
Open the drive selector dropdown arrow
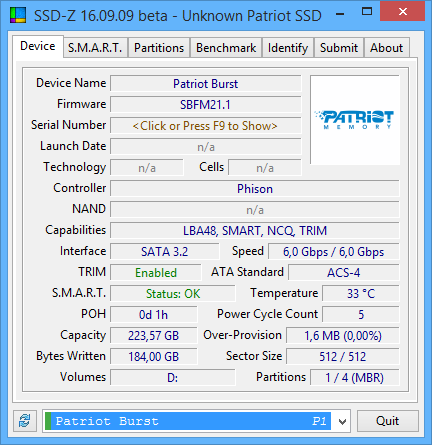342,422
